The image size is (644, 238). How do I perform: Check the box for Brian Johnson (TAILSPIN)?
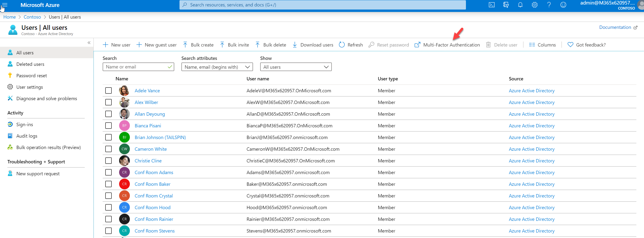[109, 137]
